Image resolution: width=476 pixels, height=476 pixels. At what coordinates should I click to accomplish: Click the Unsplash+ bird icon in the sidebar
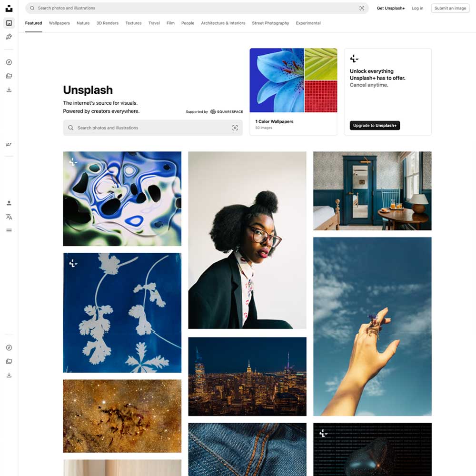tap(9, 144)
